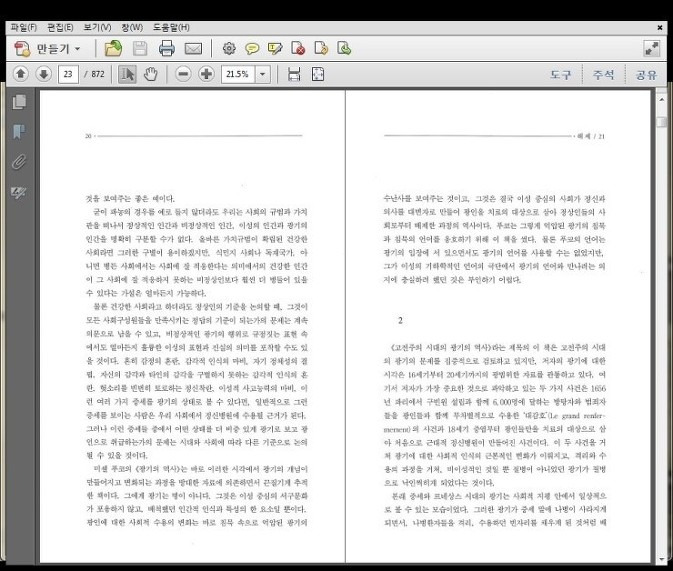
Task: Click the page number field showing 23
Action: (69, 74)
